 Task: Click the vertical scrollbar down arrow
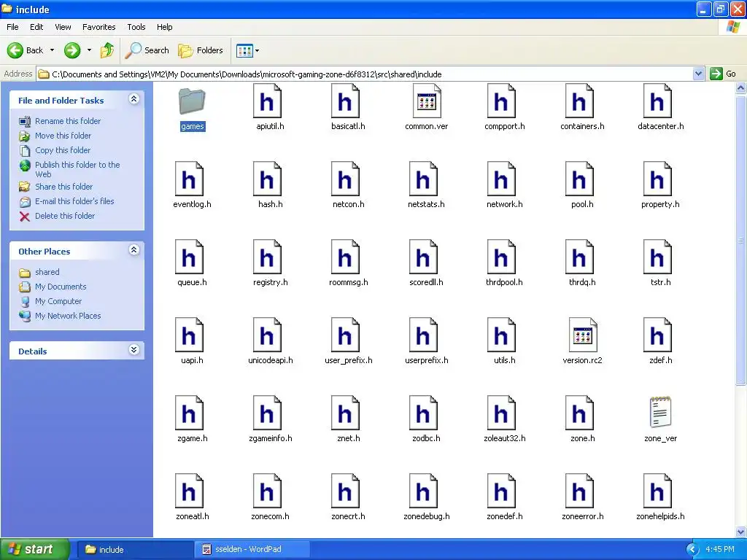741,532
